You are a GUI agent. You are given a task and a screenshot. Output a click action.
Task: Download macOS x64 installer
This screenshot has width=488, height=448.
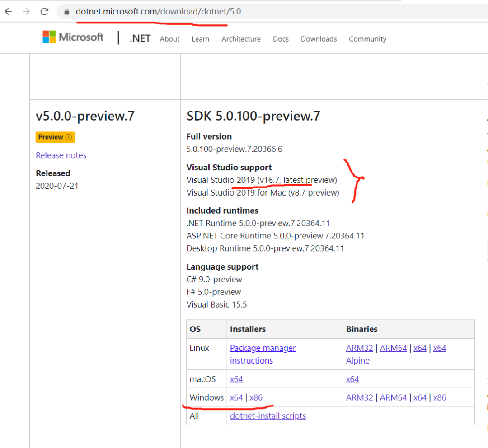click(x=236, y=379)
